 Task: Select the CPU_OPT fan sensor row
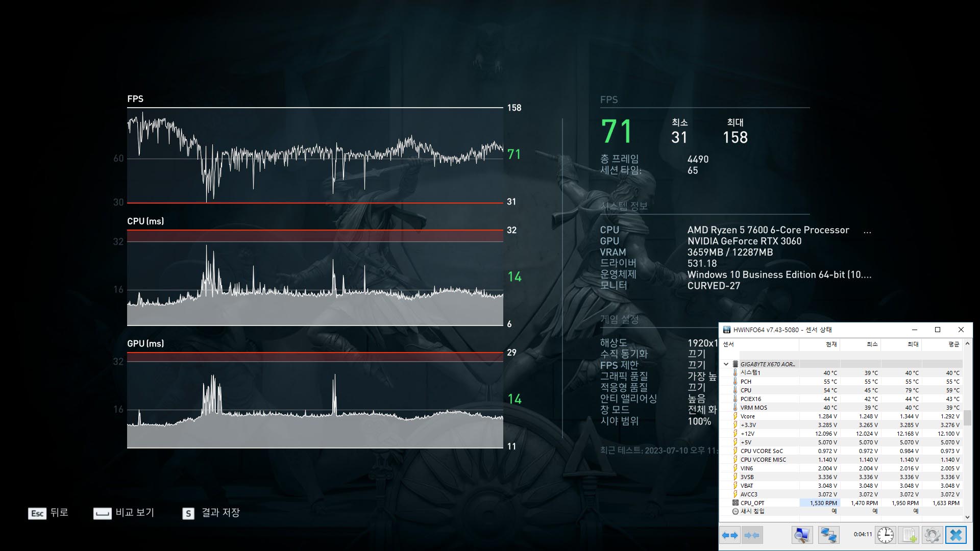752,503
